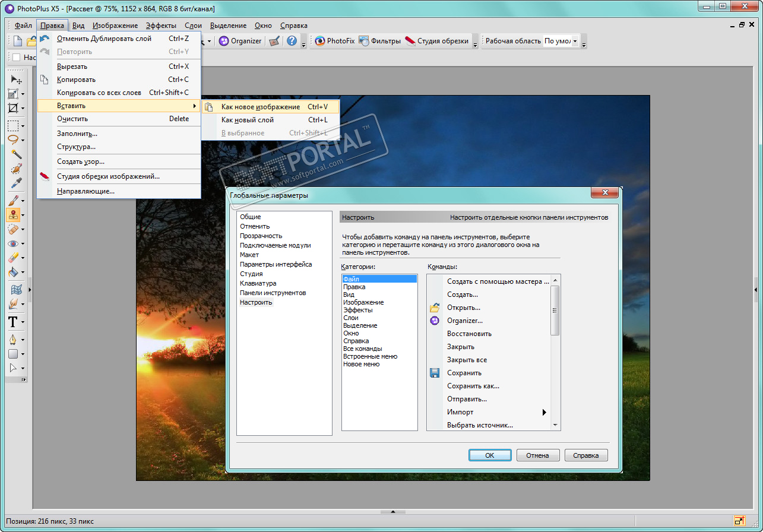Image resolution: width=763 pixels, height=532 pixels.
Task: Click the Отмена button
Action: click(537, 455)
